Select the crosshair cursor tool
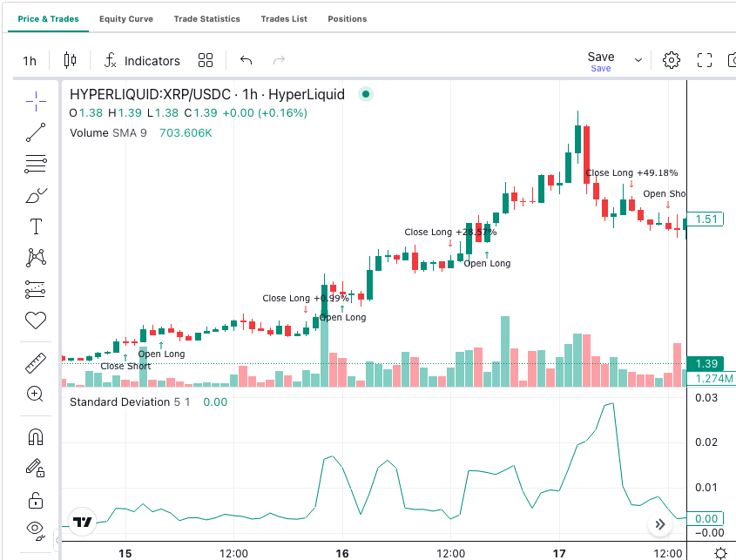Viewport: 736px width, 560px height. pos(36,101)
